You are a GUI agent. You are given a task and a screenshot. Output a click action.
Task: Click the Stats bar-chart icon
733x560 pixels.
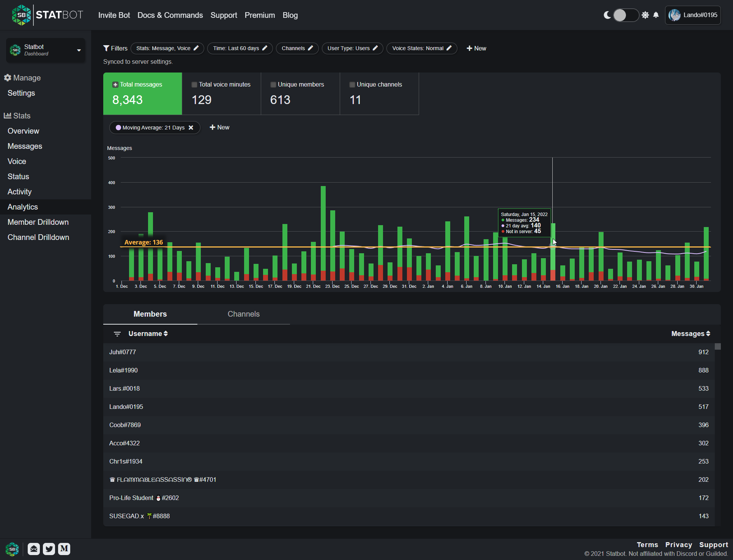point(8,116)
